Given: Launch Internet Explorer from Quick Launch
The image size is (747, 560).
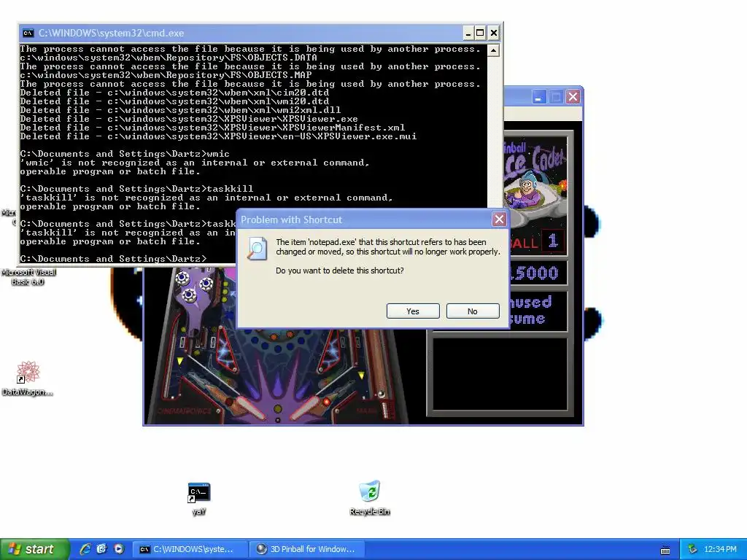Looking at the screenshot, I should (x=85, y=549).
